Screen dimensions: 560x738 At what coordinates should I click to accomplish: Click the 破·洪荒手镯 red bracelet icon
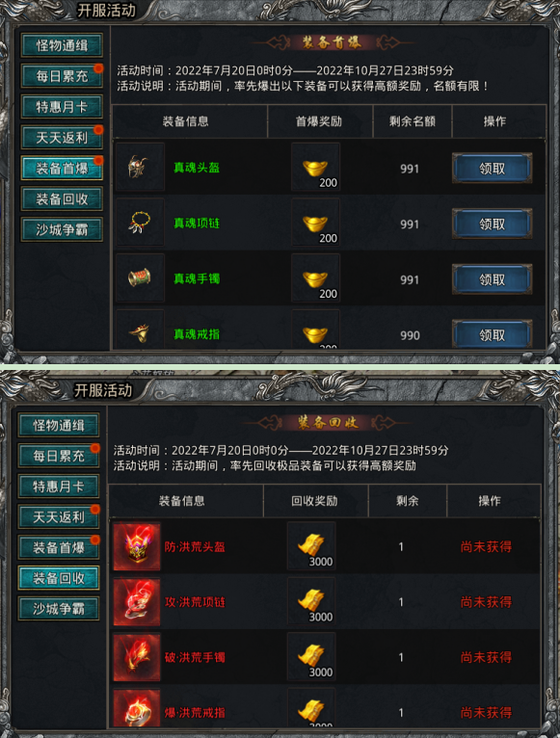(137, 657)
